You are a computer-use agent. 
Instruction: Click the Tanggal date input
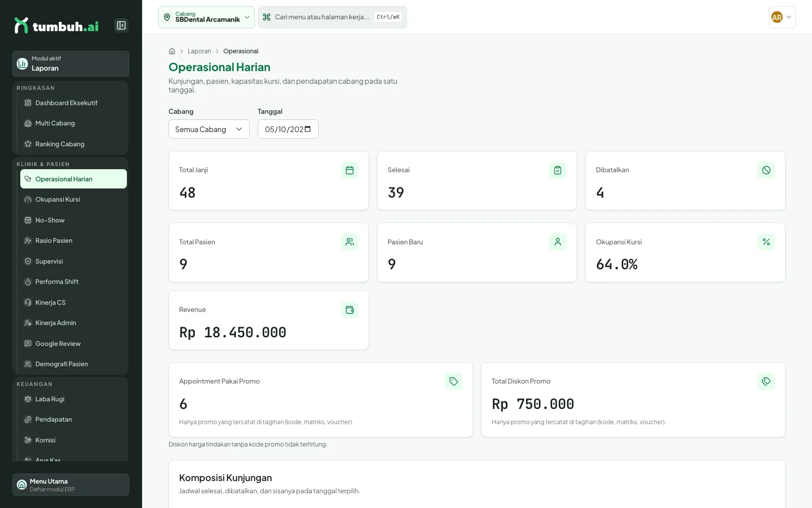(x=288, y=129)
